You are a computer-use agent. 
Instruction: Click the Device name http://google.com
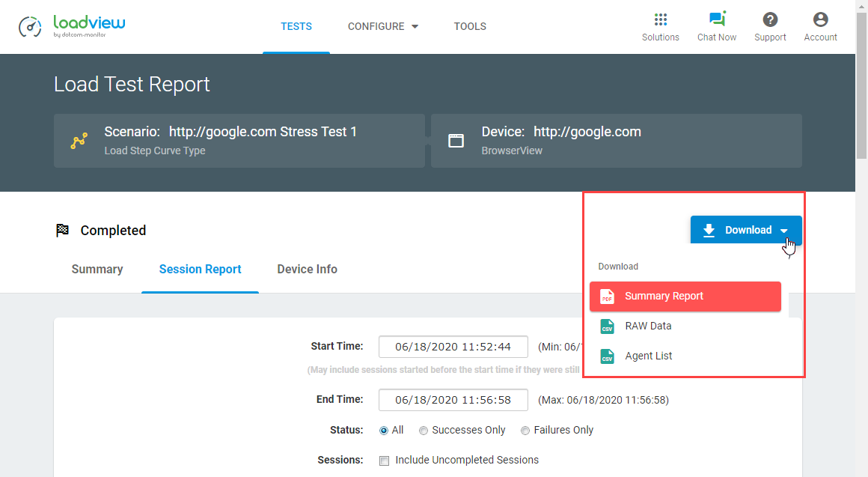[587, 132]
